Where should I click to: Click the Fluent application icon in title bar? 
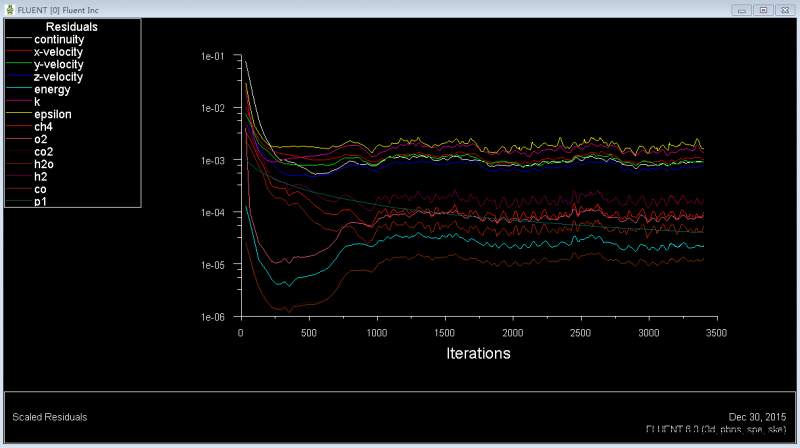coord(9,9)
